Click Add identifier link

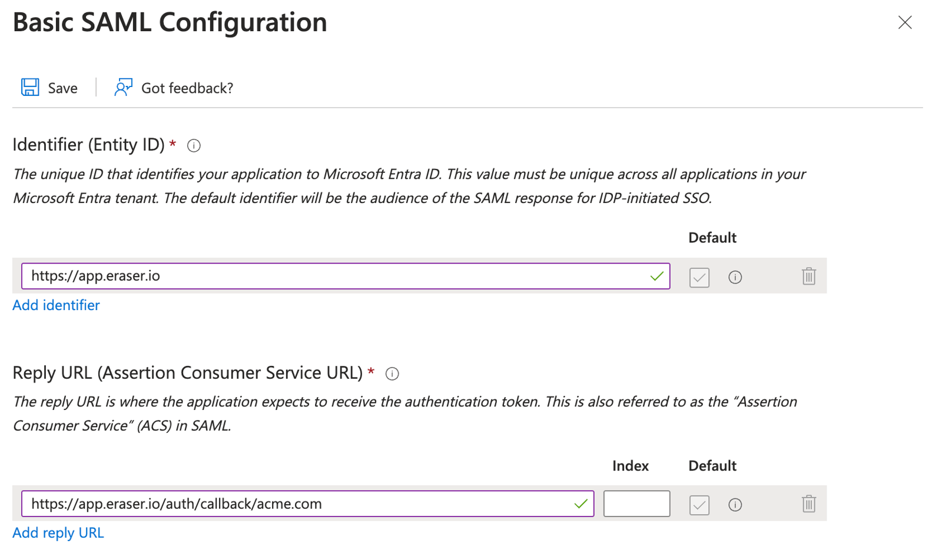[56, 305]
